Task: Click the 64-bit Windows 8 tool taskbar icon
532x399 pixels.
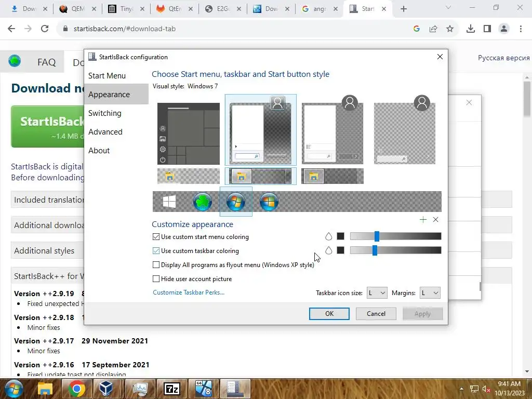Action: click(x=204, y=389)
